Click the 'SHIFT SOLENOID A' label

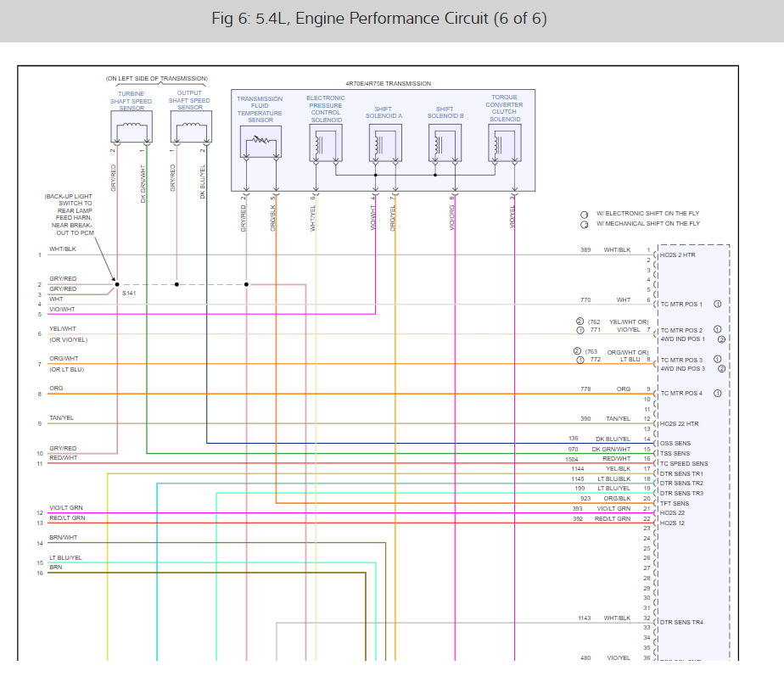click(x=384, y=112)
